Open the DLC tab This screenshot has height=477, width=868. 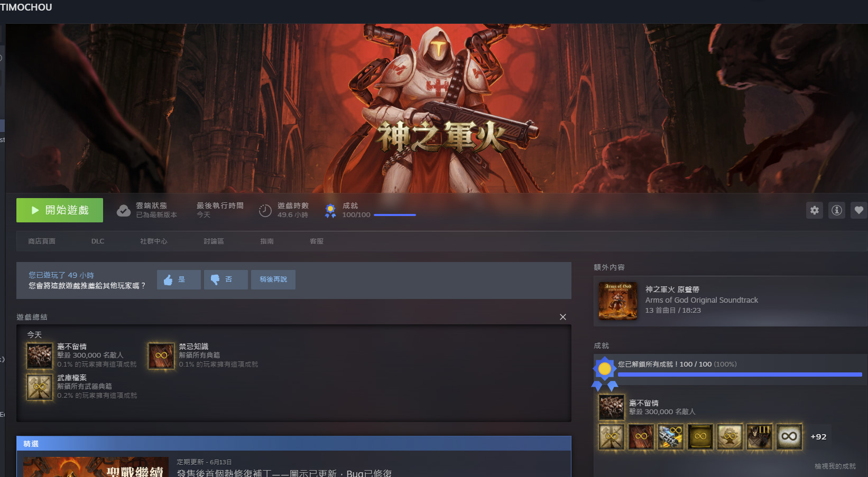click(x=98, y=241)
